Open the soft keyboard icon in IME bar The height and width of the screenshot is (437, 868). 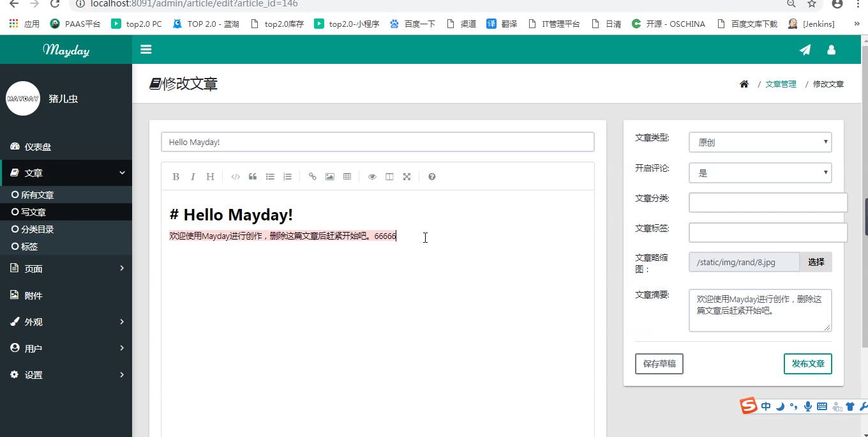pyautogui.click(x=822, y=406)
